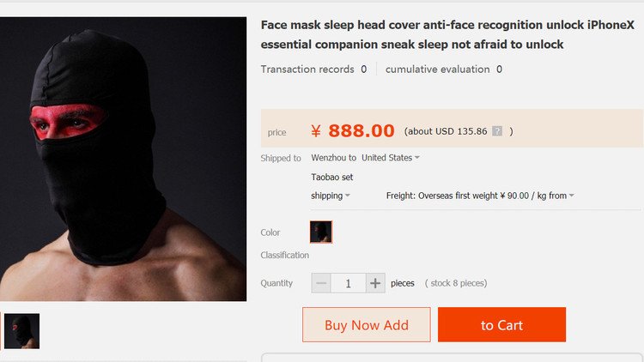Click the question mark help icon beside USD price
The image size is (644, 362).
[x=497, y=132]
